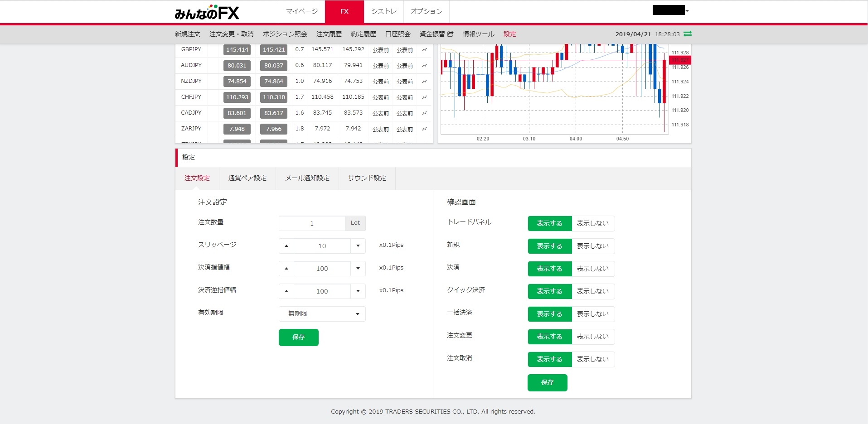
Task: Open the chart icon for CADJPY row
Action: coord(424,113)
